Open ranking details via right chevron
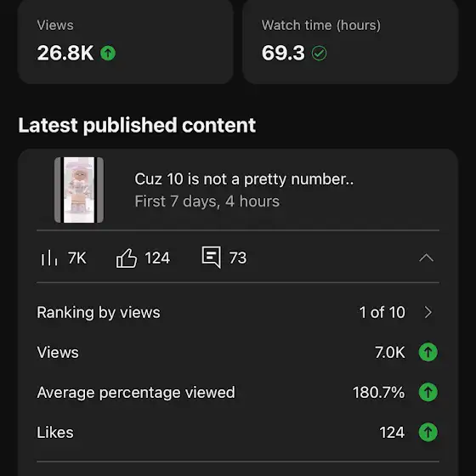The height and width of the screenshot is (476, 476). click(428, 312)
